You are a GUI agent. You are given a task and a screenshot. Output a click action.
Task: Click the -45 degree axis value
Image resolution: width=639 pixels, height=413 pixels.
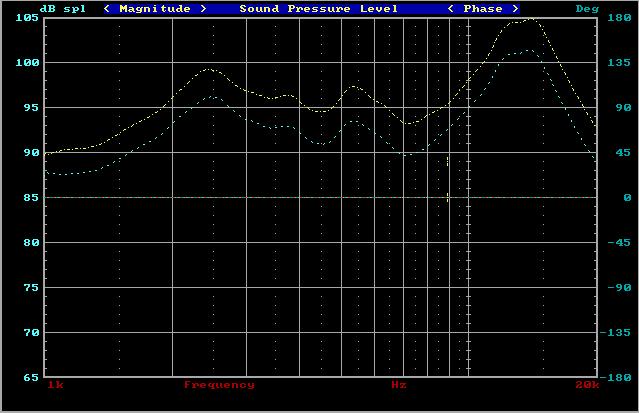tap(619, 243)
